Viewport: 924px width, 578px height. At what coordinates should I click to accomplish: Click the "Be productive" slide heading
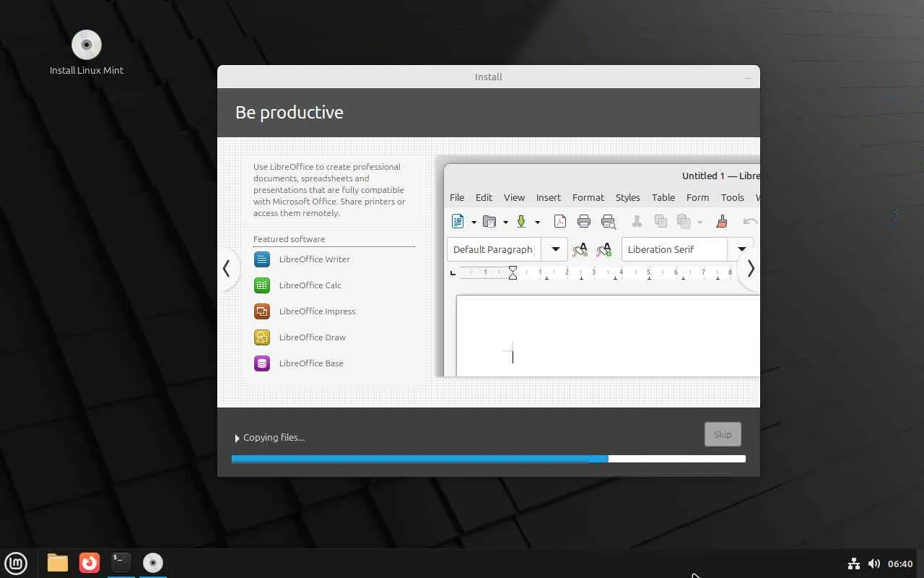[289, 113]
